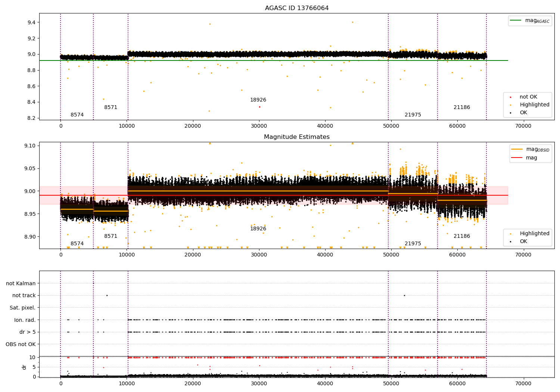Click obsid label 21975 in Magnitude Estimates plot
Viewport: 560px width, 392px height.
pos(413,244)
